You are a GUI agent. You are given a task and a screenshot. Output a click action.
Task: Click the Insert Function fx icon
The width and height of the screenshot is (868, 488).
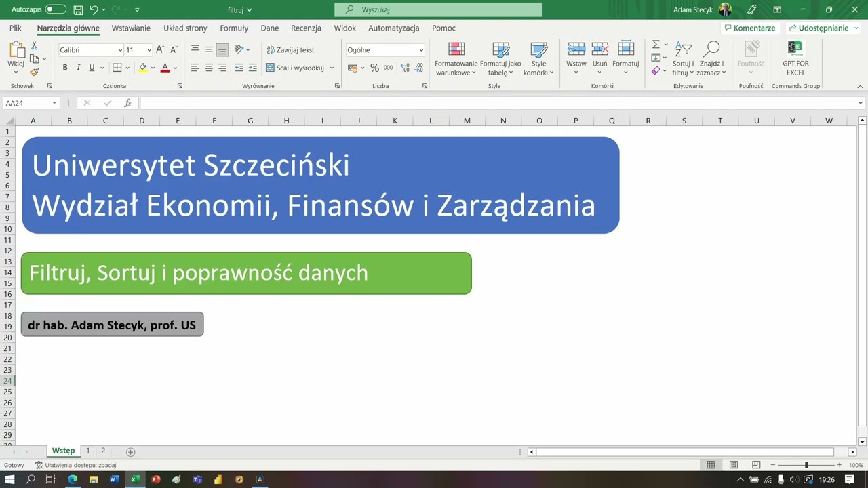pos(127,103)
